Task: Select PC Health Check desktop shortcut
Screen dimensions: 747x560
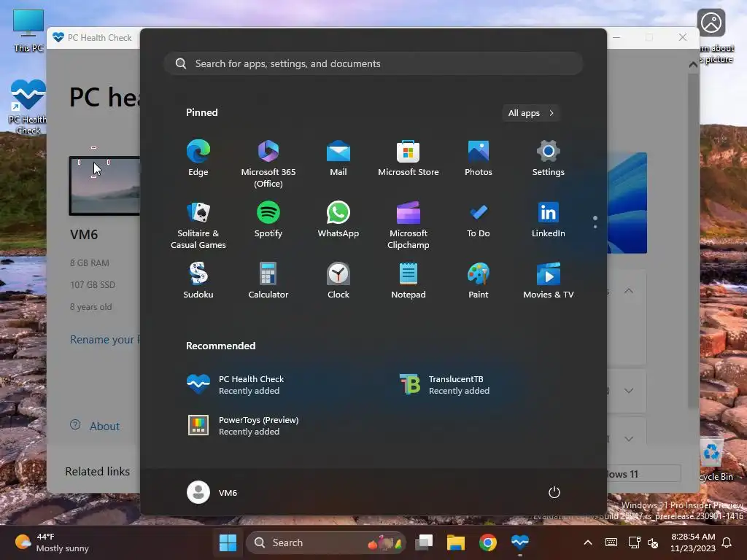Action: [28, 106]
